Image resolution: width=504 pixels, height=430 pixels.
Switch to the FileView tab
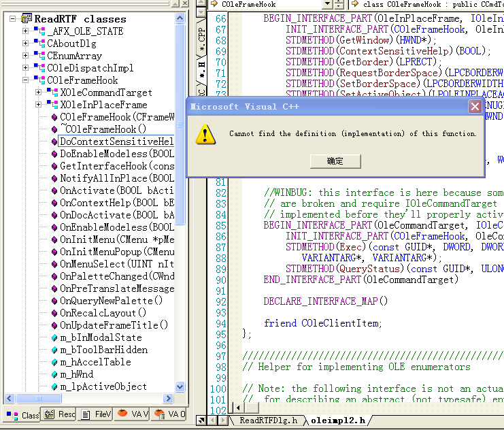(x=96, y=414)
